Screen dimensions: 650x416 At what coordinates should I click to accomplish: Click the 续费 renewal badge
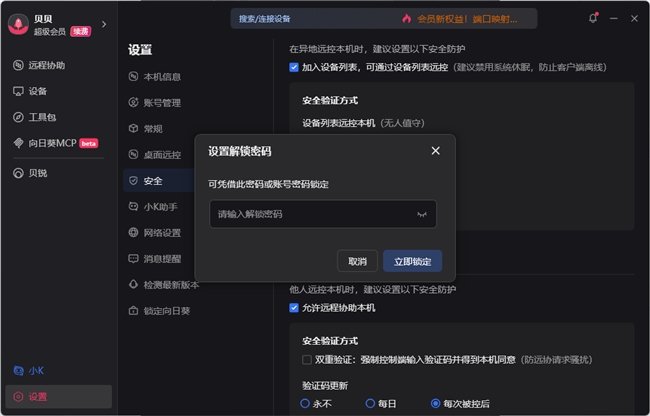click(x=80, y=31)
